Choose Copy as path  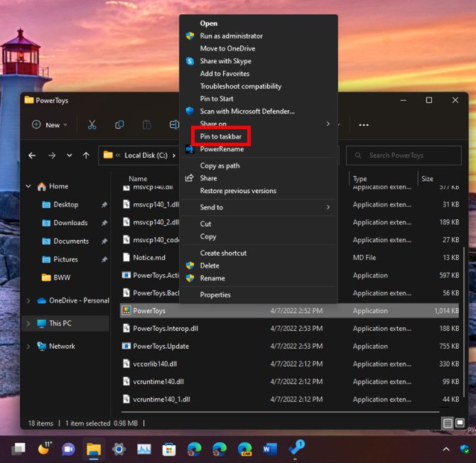pyautogui.click(x=220, y=165)
